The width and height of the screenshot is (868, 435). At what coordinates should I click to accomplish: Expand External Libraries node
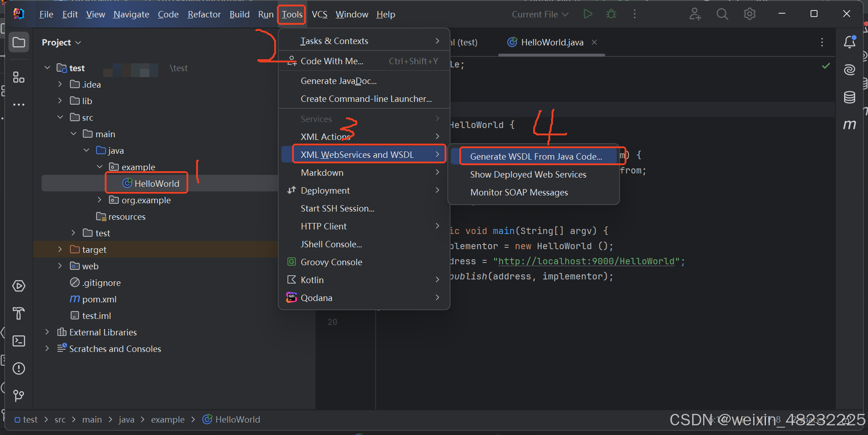click(47, 332)
